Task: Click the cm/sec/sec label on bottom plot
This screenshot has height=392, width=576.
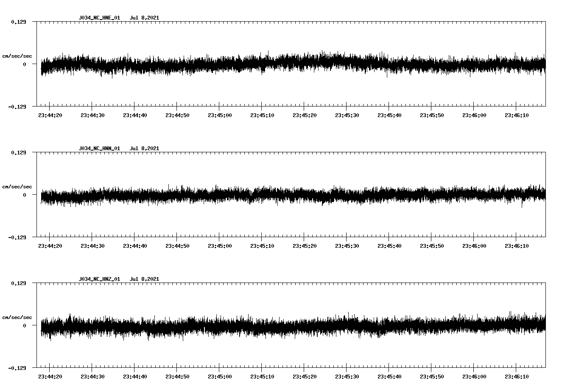Action: 17,316
